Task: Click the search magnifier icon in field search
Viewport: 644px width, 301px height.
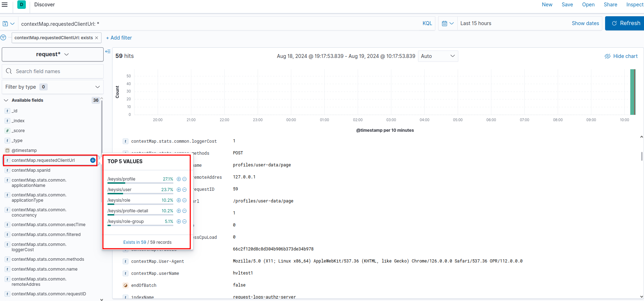Action: (9, 71)
